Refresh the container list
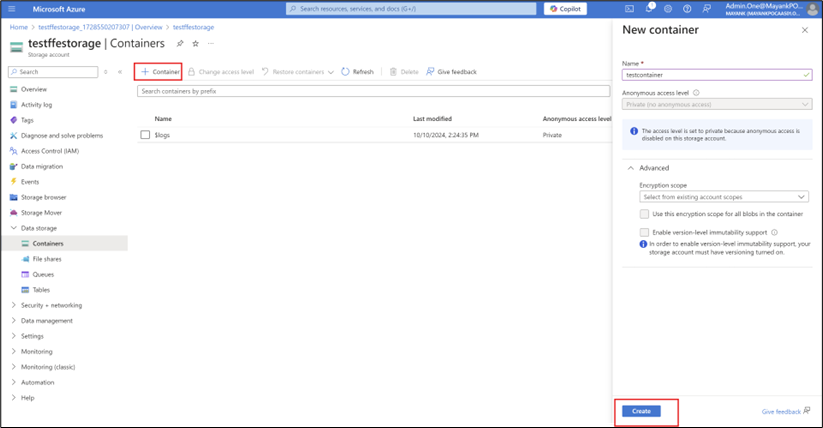The width and height of the screenshot is (823, 428). 357,72
